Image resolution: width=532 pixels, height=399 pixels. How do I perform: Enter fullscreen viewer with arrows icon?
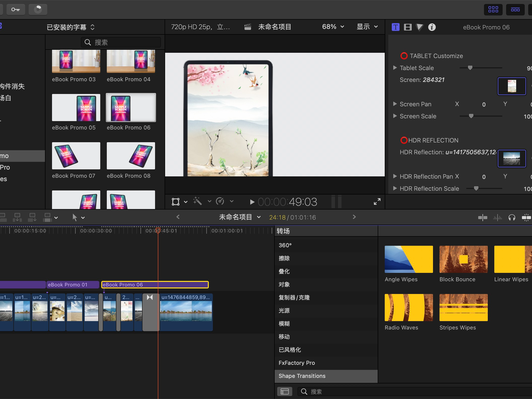click(x=377, y=202)
